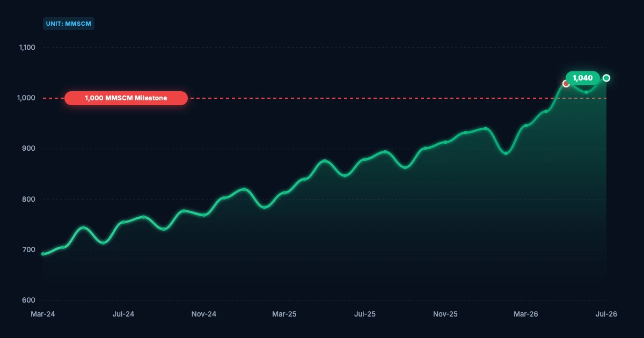The height and width of the screenshot is (338, 644).
Task: Click the Mar-25 x-axis label
Action: tap(284, 314)
